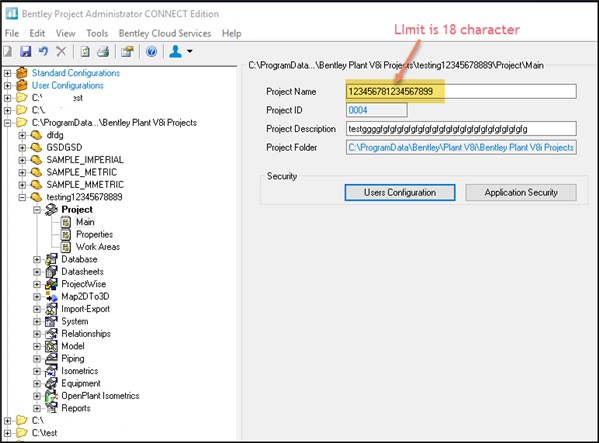Click the Application Security button
Viewport: 599px width, 443px height.
[521, 192]
